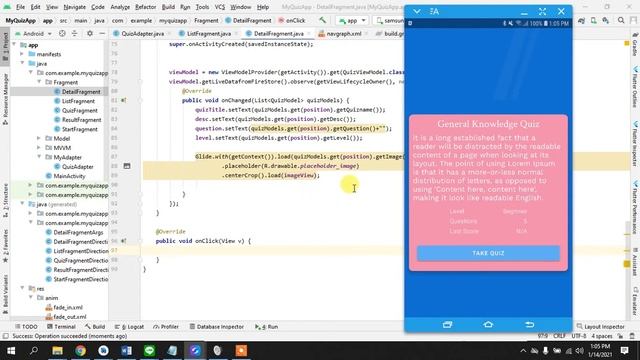Open the Profiler tool window

(166, 327)
